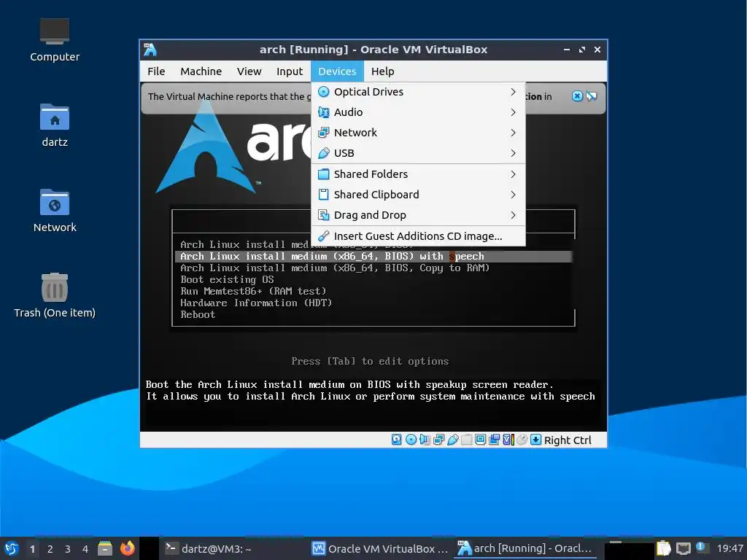This screenshot has height=560, width=747.
Task: Switch to Oracle VM VirtualBox manager taskbar button
Action: (379, 548)
